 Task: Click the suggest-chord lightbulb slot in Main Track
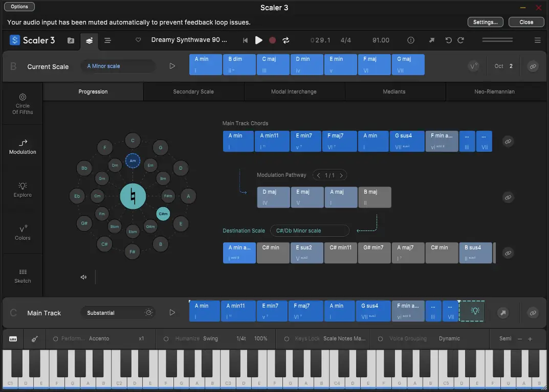coord(472,311)
